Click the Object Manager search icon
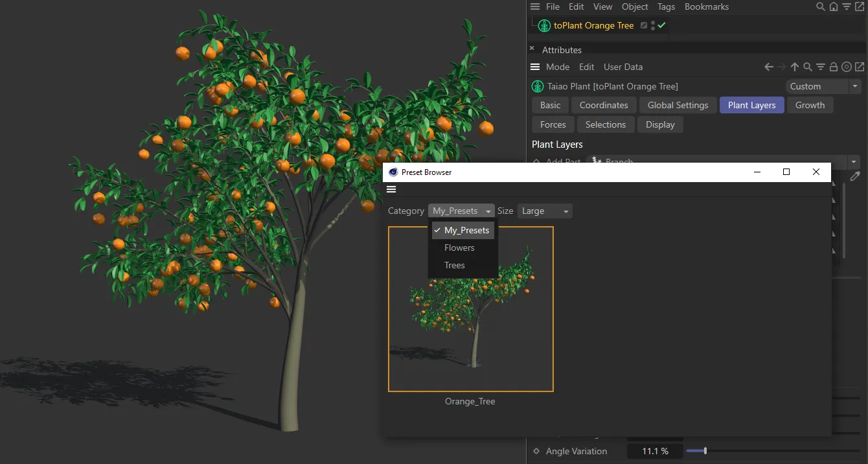 pos(821,7)
